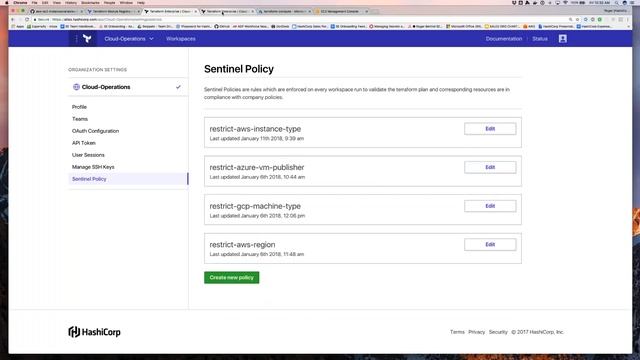Open the Apple menu
This screenshot has height=360, width=640.
point(7,2)
